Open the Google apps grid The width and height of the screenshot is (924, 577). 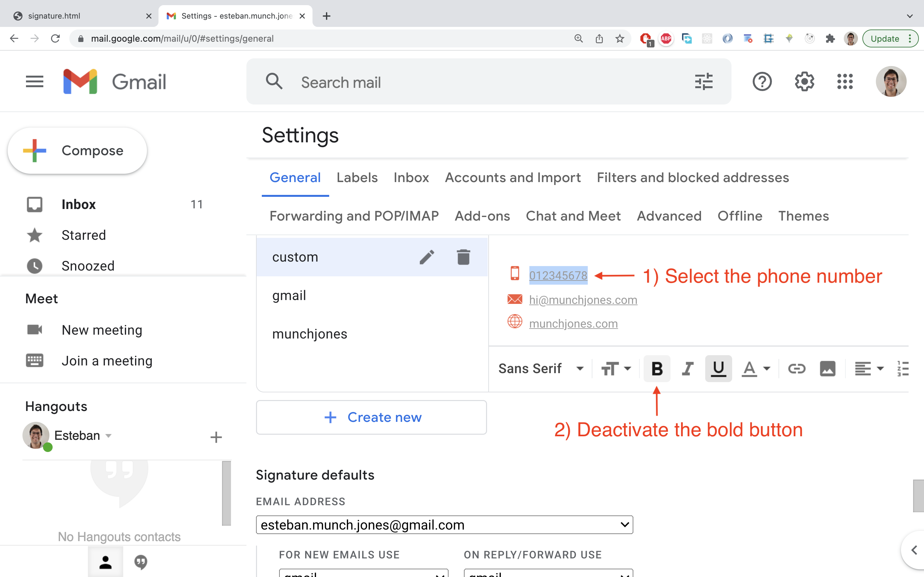tap(845, 81)
